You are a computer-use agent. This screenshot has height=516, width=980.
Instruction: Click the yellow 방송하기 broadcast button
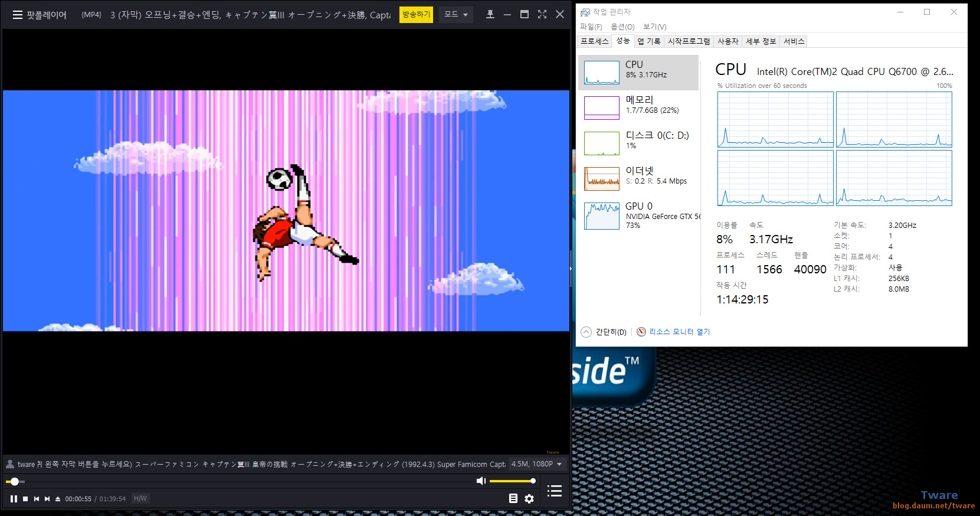coord(416,15)
